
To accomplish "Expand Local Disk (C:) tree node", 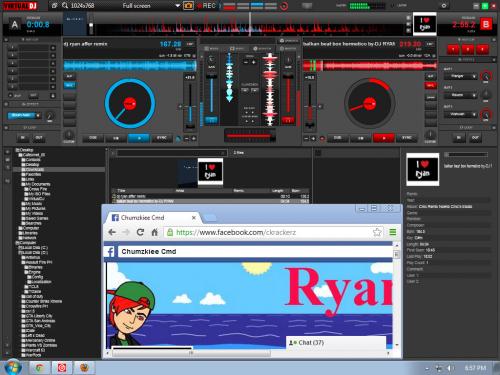I will (x=20, y=248).
